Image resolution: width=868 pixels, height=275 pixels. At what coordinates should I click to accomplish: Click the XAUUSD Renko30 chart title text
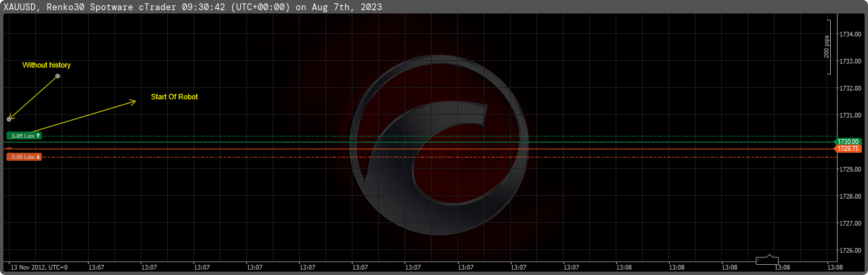(192, 7)
